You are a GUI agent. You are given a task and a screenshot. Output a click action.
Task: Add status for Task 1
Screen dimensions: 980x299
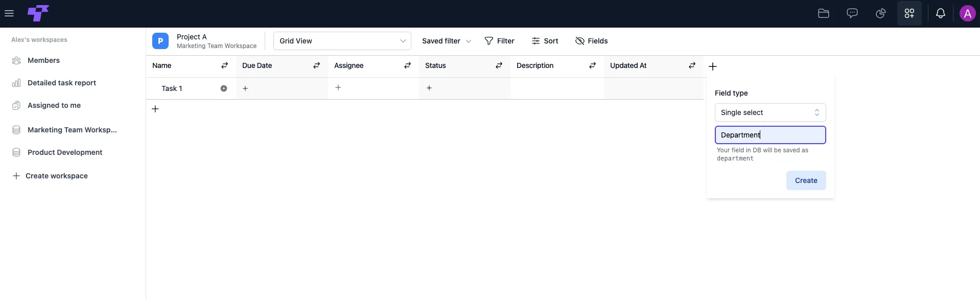[x=429, y=88]
